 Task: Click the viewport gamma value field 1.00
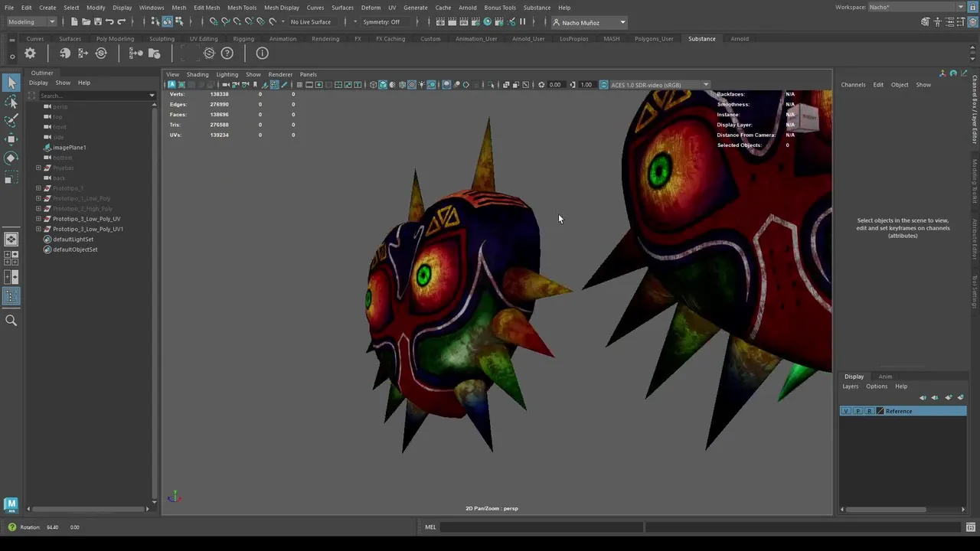pyautogui.click(x=586, y=85)
